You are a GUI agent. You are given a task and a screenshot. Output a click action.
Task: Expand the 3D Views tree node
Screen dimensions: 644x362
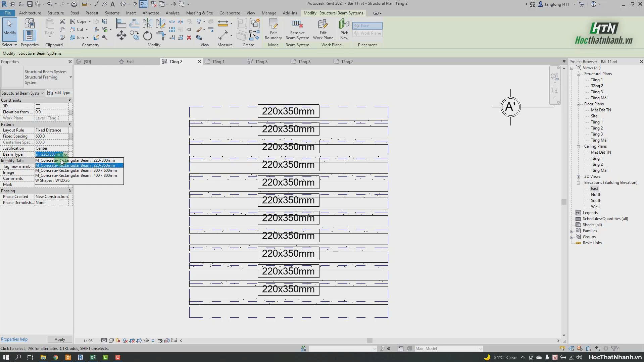click(578, 177)
